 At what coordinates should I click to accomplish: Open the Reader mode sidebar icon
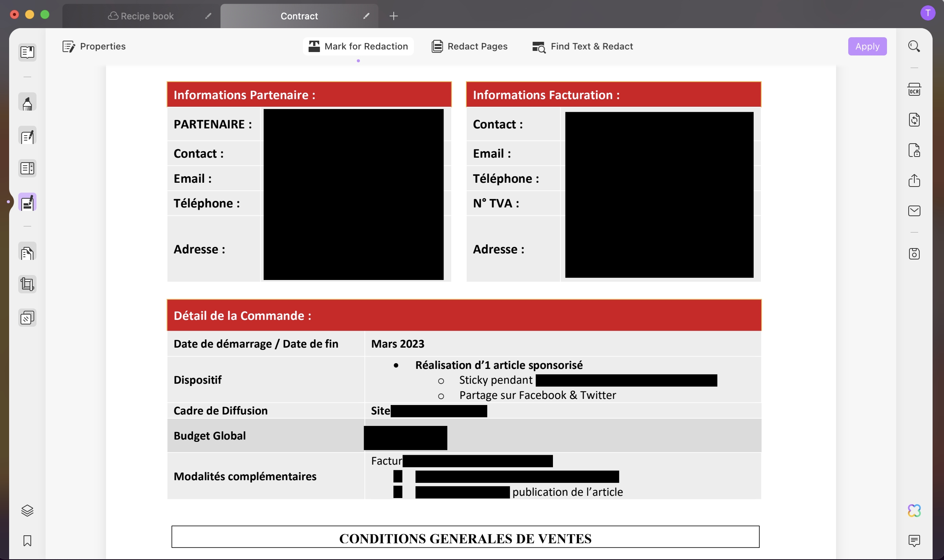27,52
